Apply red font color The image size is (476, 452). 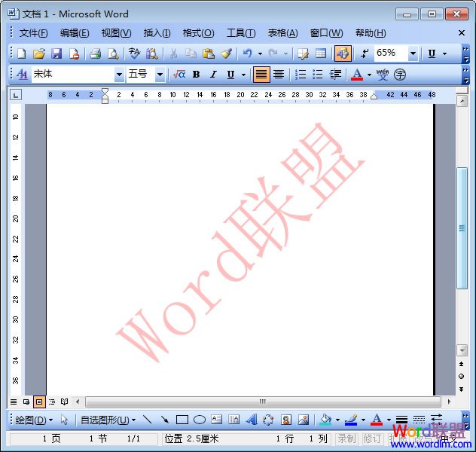357,75
